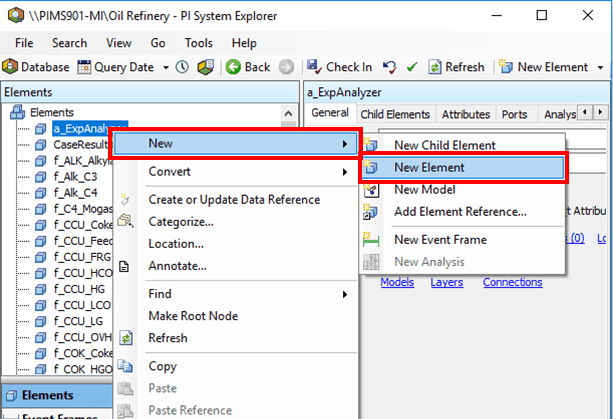Switch to the Child Elements tab
The height and width of the screenshot is (419, 613).
(395, 115)
